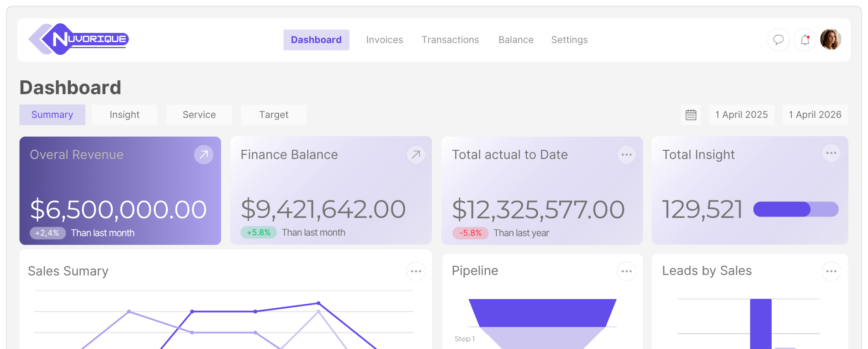
Task: Set start date 1 April 2025
Action: 741,115
